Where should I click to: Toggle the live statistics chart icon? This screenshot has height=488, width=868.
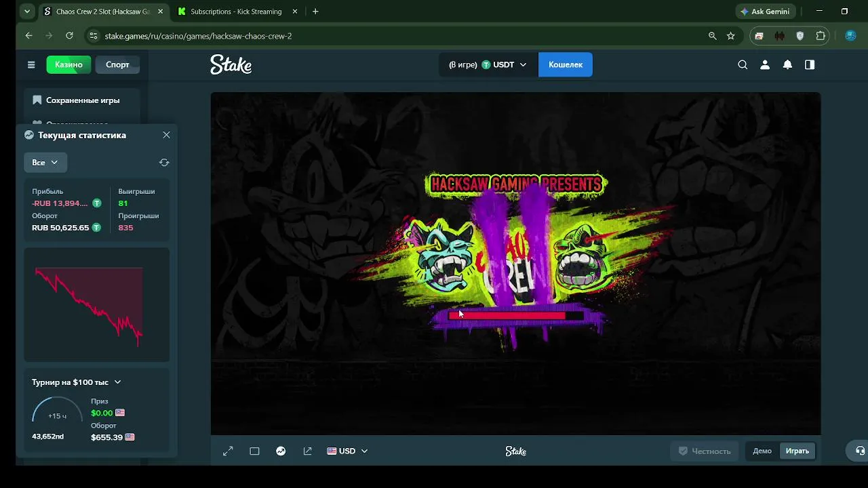[281, 451]
